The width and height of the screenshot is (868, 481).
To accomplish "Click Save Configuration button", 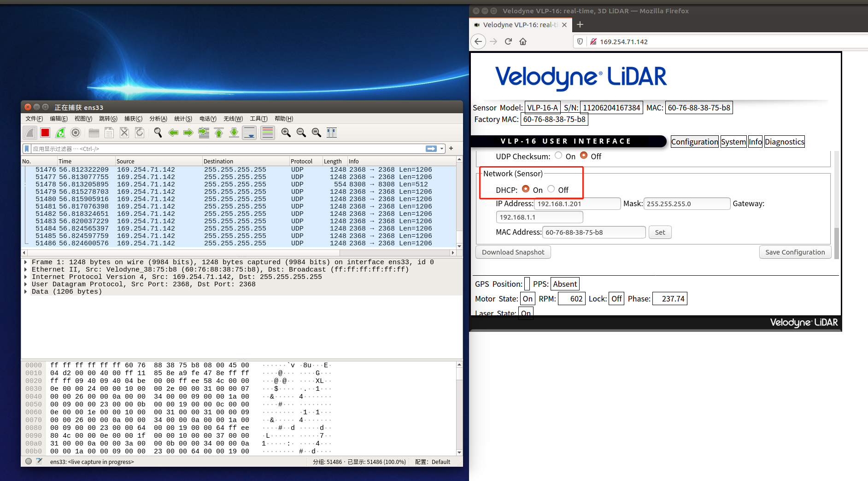I will [x=795, y=252].
